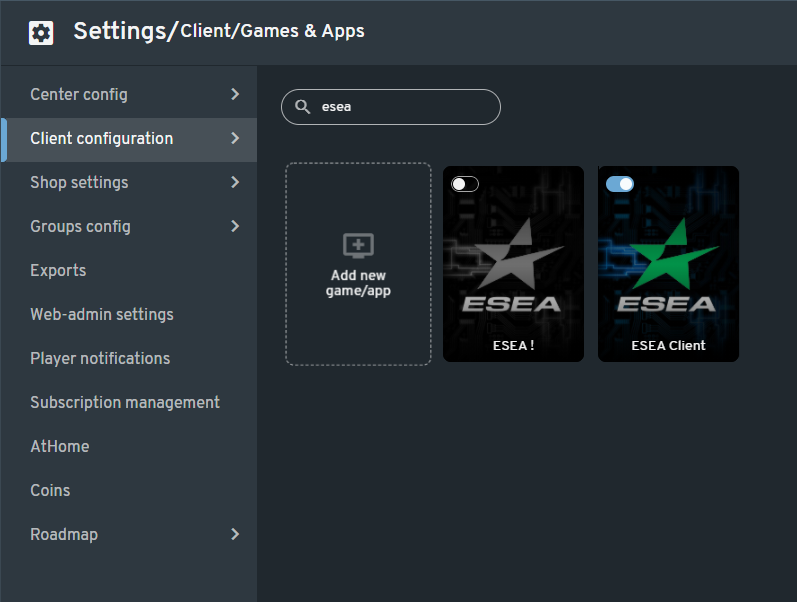797x602 pixels.
Task: Expand Roadmap chevron arrow
Action: coord(235,534)
